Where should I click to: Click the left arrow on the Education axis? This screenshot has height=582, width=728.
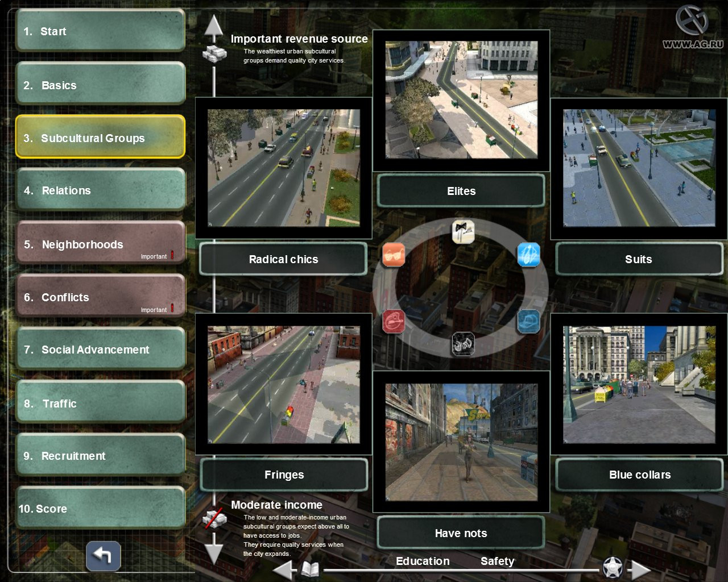click(284, 569)
